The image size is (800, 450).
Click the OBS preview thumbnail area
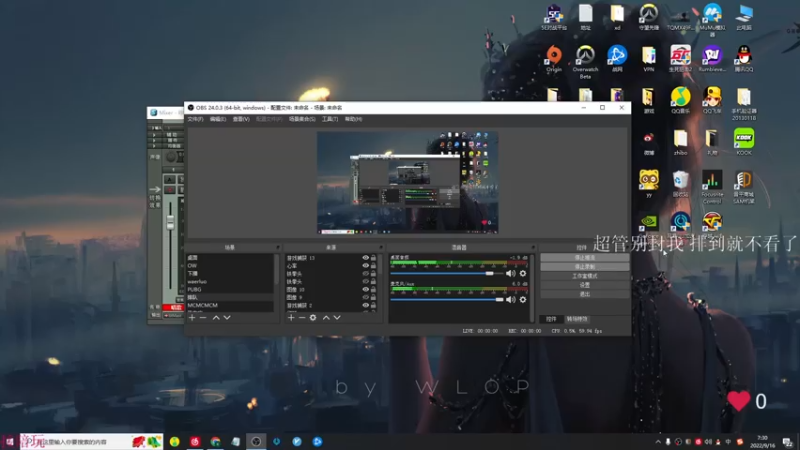[407, 183]
